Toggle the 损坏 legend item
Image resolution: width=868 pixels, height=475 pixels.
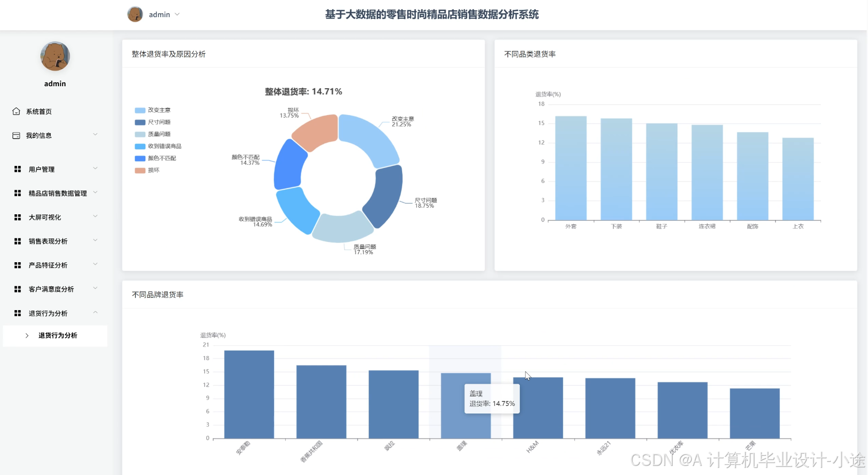[147, 170]
